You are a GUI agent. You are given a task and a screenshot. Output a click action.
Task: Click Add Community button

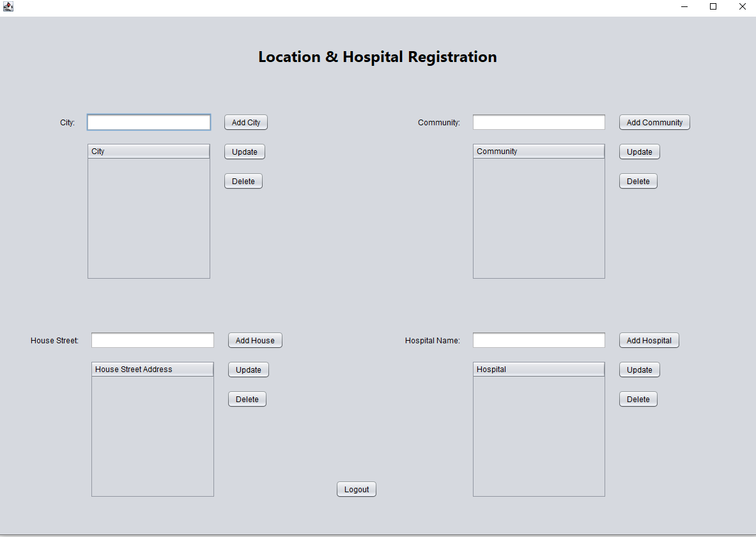[x=654, y=122]
